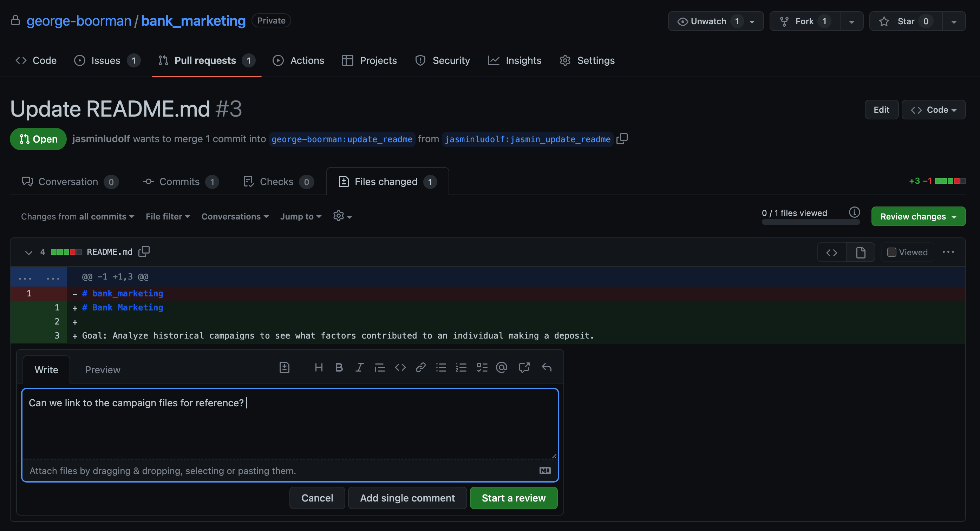
Task: Open the diff view settings gear
Action: 342,216
